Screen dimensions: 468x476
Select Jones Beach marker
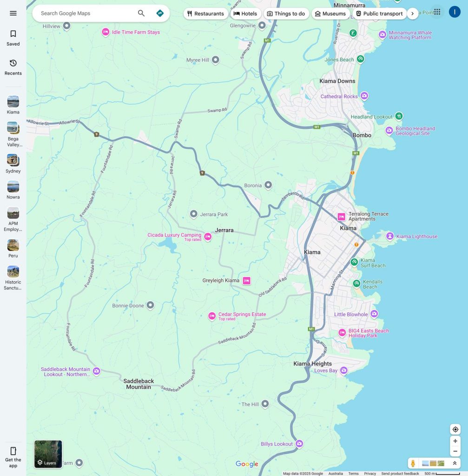point(360,59)
